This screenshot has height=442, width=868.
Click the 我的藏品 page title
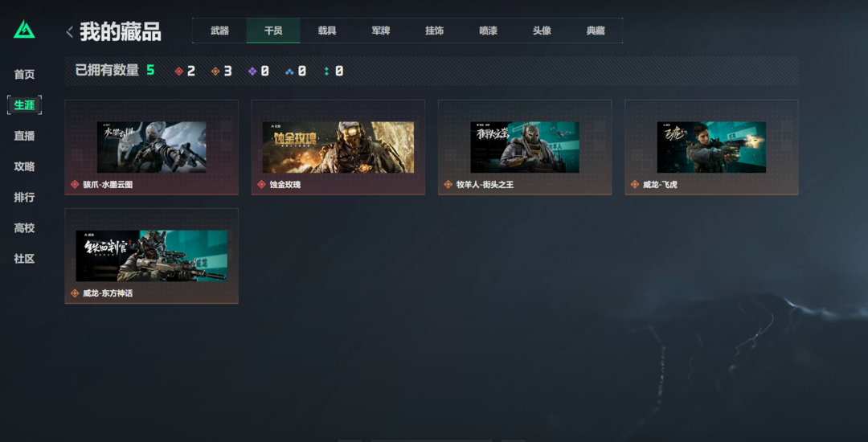tap(121, 31)
